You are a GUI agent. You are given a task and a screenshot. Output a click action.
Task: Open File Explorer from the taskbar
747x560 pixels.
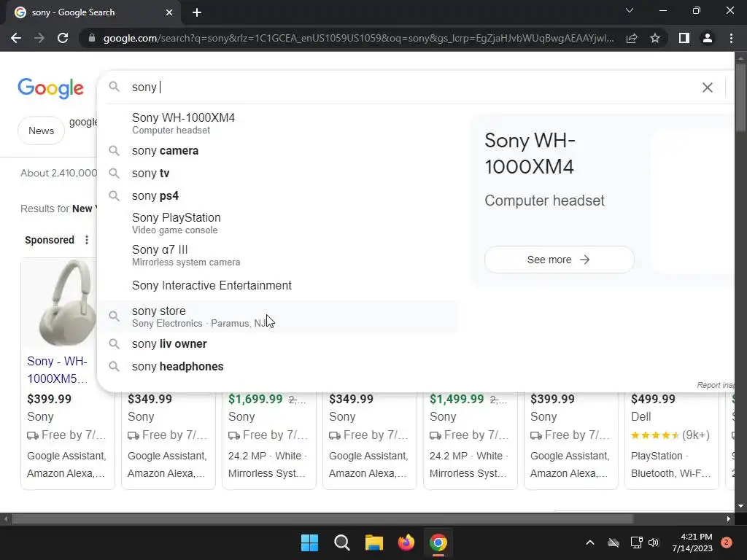374,542
